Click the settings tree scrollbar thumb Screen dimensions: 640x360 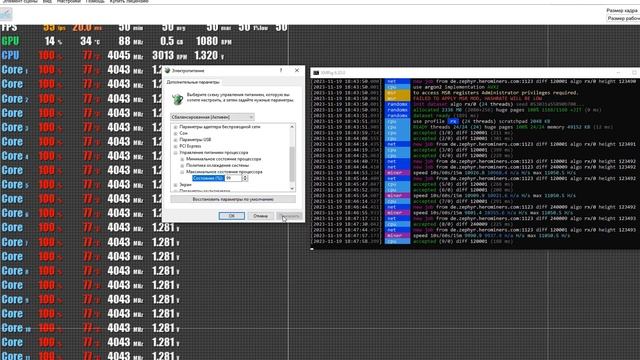tap(292, 164)
